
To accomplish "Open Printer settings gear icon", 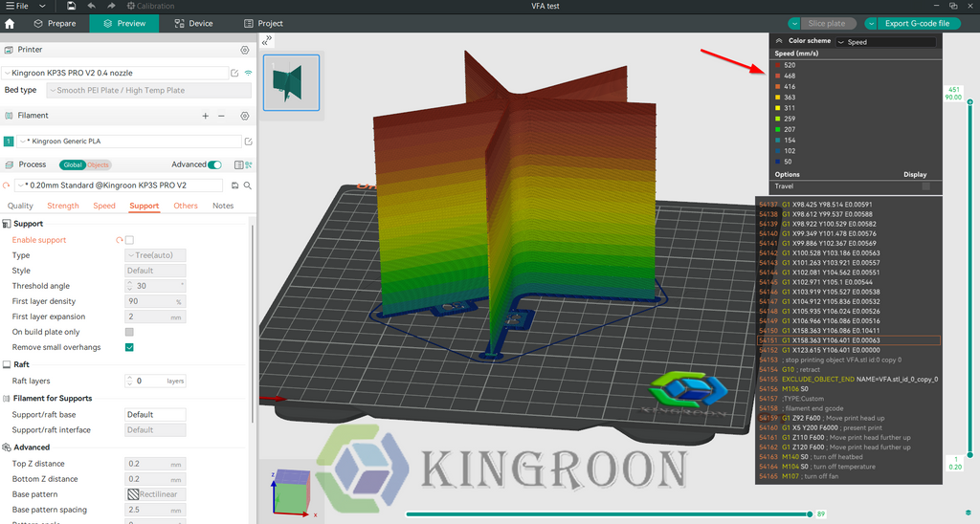I will pyautogui.click(x=245, y=50).
